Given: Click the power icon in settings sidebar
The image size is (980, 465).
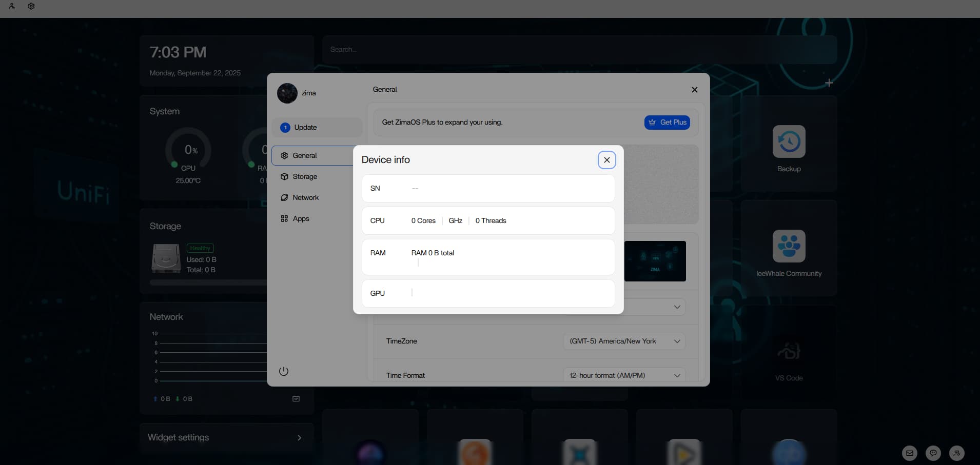Looking at the screenshot, I should [x=283, y=371].
